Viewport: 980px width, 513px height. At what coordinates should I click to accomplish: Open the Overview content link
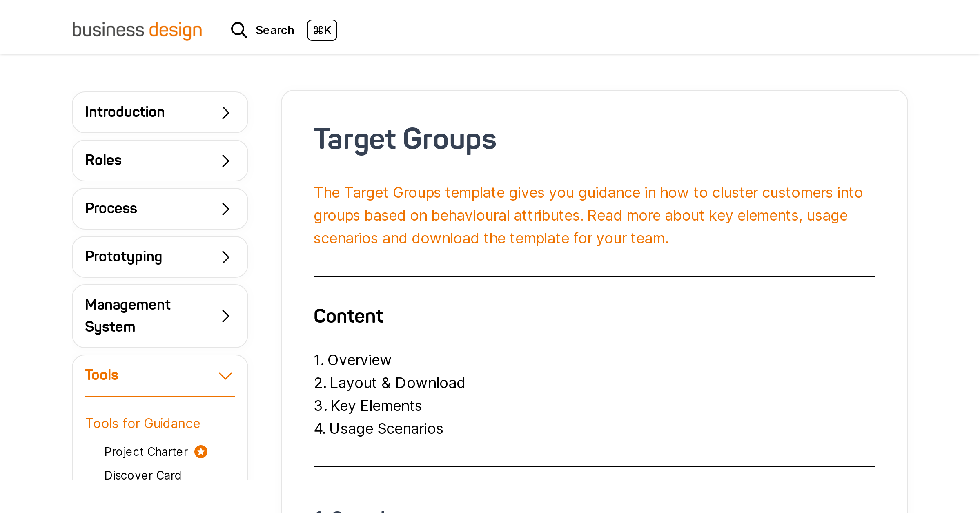359,360
